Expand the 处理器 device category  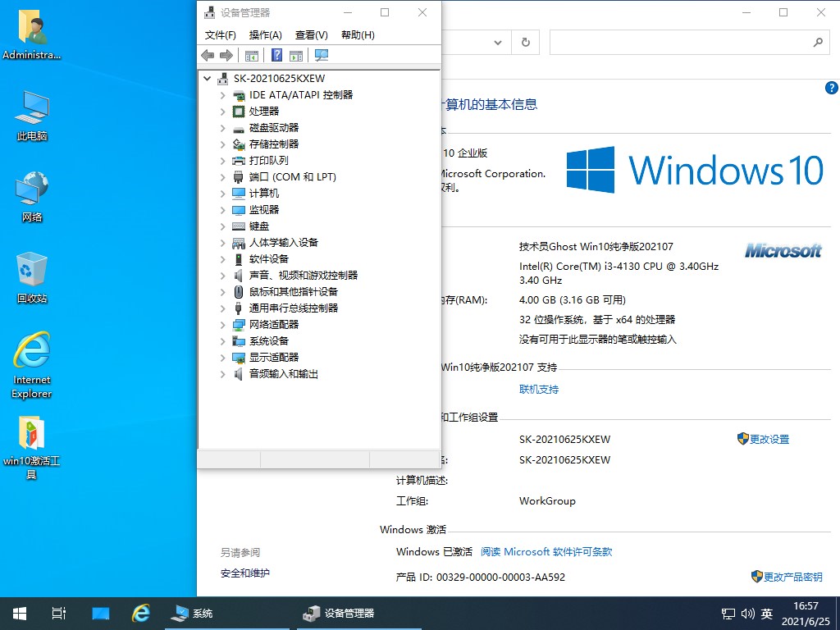click(222, 112)
